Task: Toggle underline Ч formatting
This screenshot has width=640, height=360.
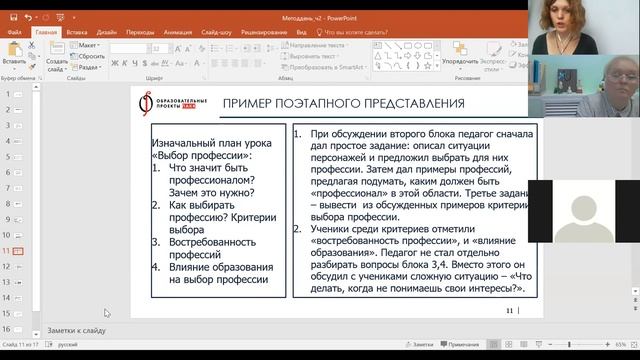Action: pyautogui.click(x=135, y=63)
